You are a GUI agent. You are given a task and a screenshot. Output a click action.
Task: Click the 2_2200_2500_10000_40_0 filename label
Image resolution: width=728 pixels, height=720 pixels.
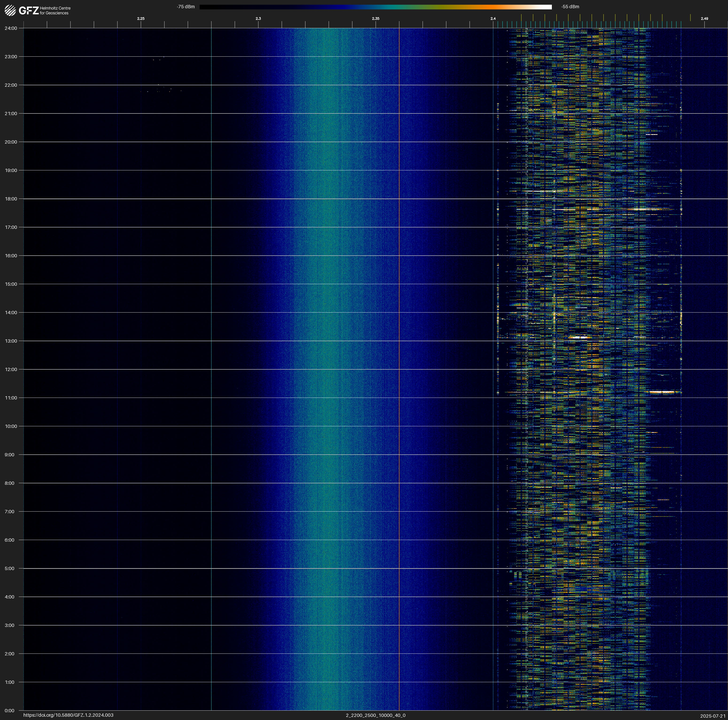375,715
